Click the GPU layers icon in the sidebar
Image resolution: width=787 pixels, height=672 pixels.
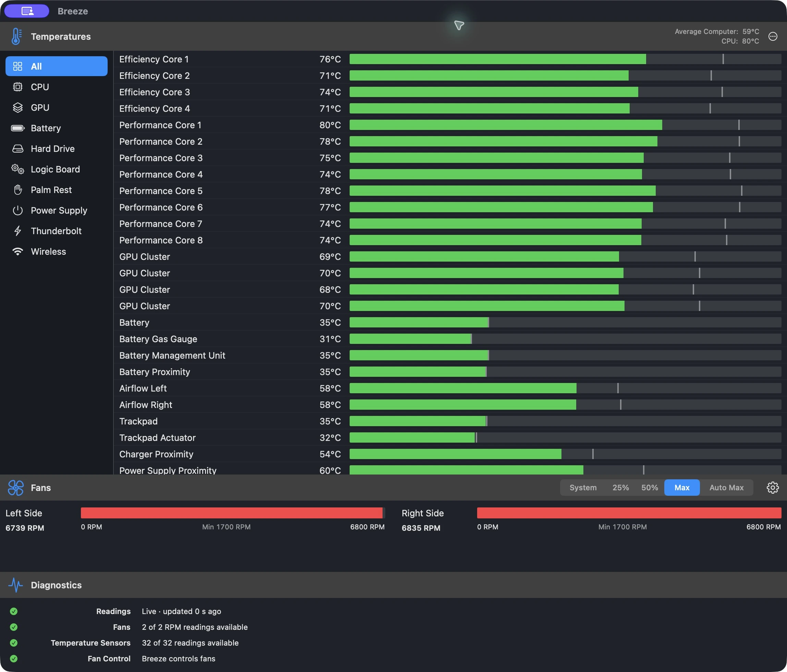coord(17,108)
